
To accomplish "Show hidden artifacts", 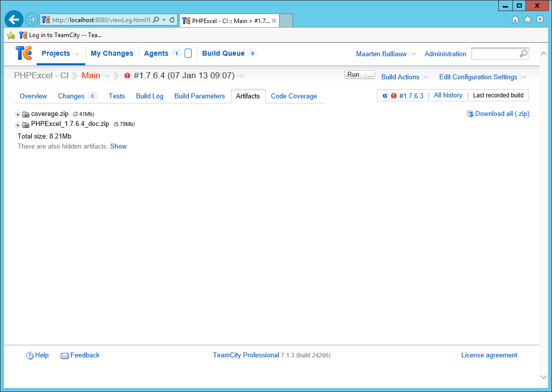I will coord(118,146).
